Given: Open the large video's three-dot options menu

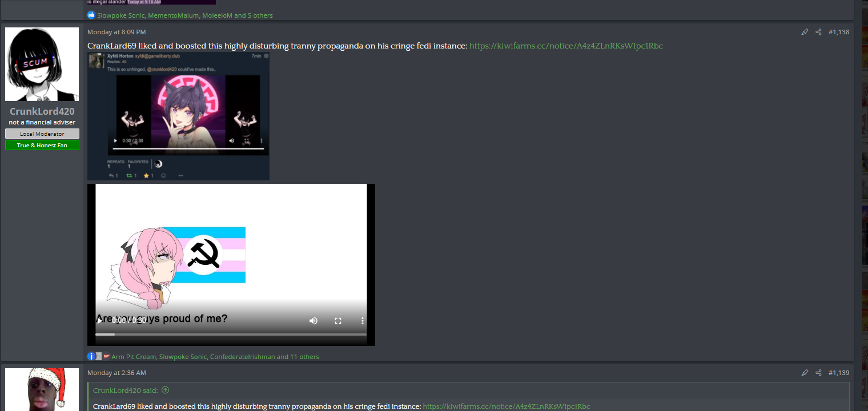Looking at the screenshot, I should [362, 321].
